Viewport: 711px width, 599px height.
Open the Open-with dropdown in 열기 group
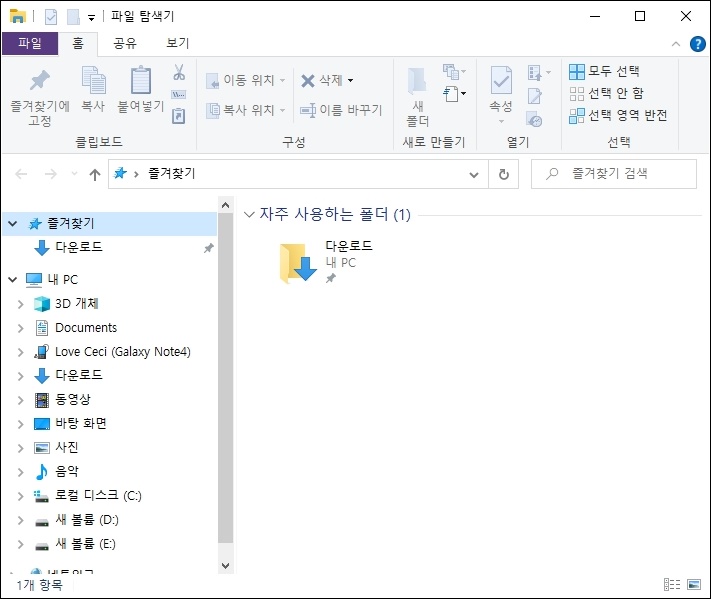[539, 72]
